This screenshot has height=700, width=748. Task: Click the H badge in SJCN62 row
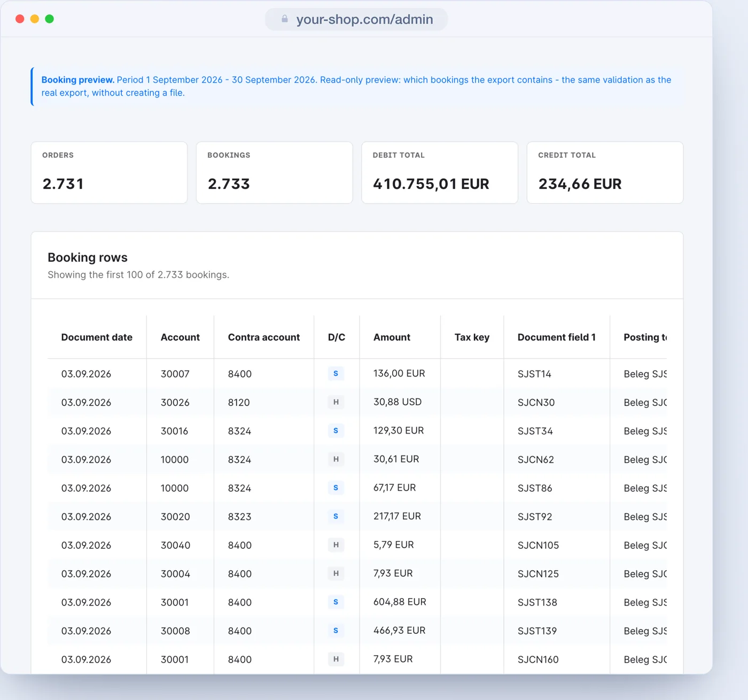[336, 459]
